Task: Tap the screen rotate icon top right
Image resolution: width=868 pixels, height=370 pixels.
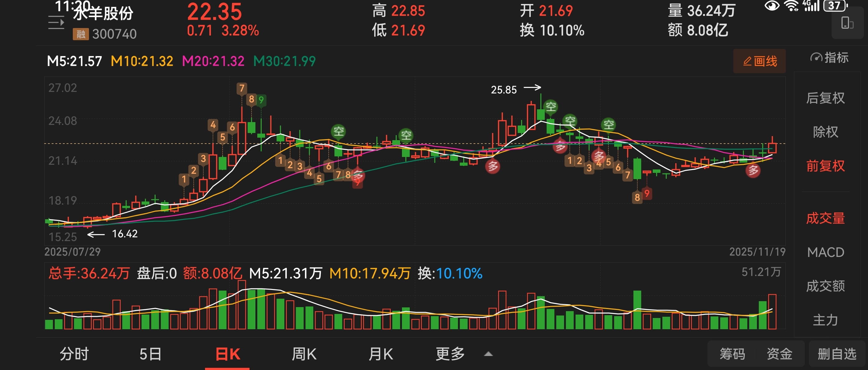Action: point(847,23)
